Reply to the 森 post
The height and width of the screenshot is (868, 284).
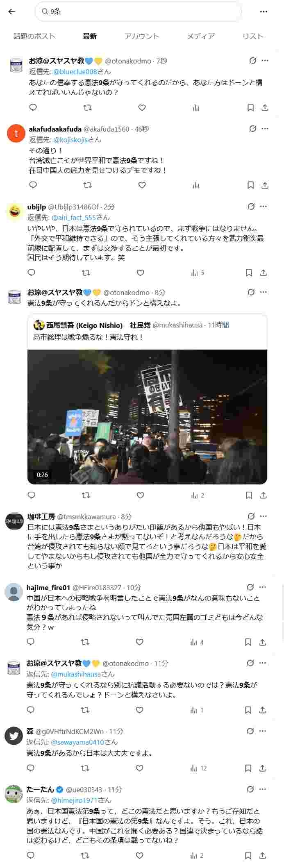[31, 768]
